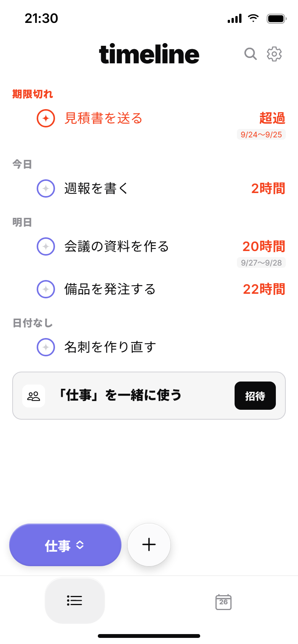Tick the 備品を発注する completion circle
Viewport: 298px width, 644px height.
(x=46, y=289)
